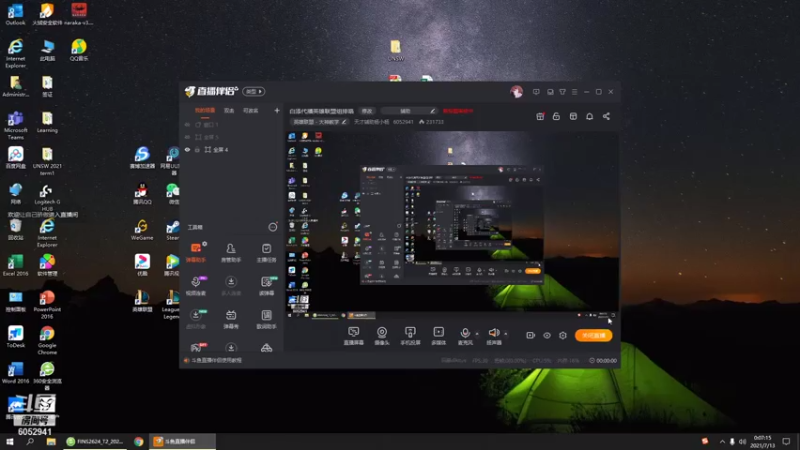Click the orange 关闭直播 button
Image resolution: width=800 pixels, height=450 pixels.
coord(593,335)
